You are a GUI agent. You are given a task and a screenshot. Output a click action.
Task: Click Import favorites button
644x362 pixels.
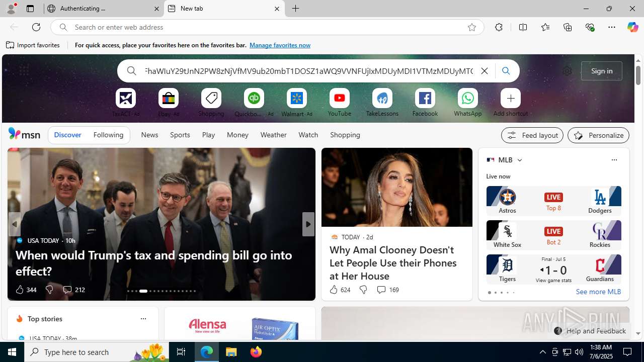[x=33, y=45]
